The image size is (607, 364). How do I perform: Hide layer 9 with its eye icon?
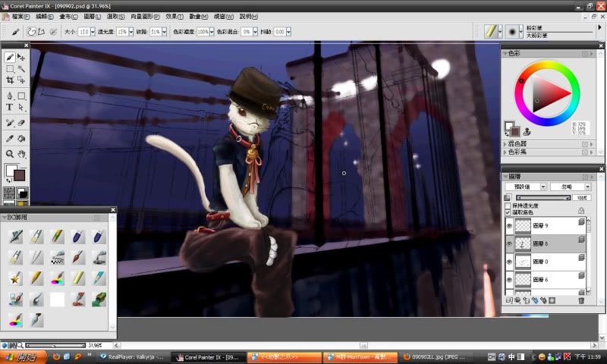click(x=509, y=225)
